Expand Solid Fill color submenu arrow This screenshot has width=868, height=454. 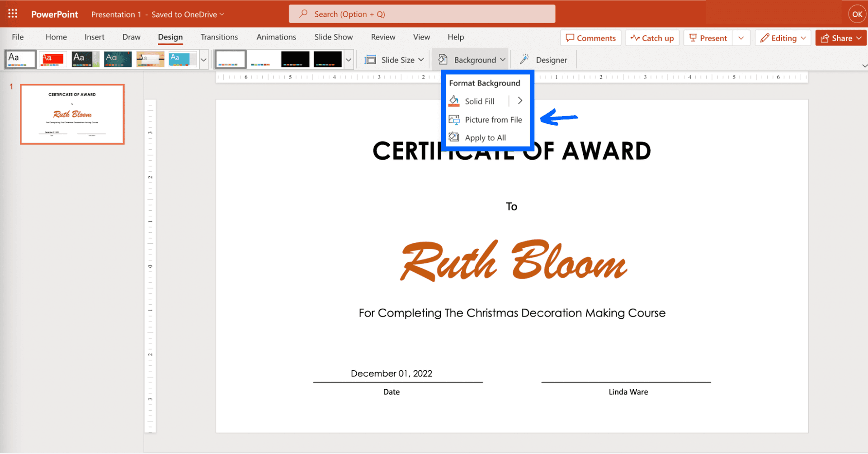coord(520,101)
